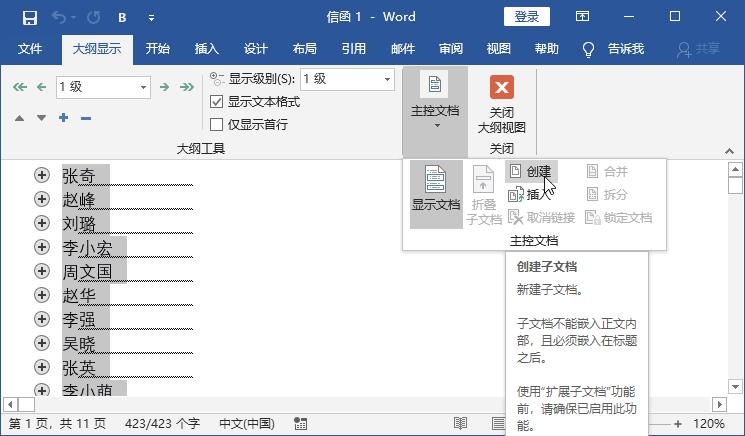Click vertical scrollbar up arrow
The image size is (745, 436).
pos(735,170)
